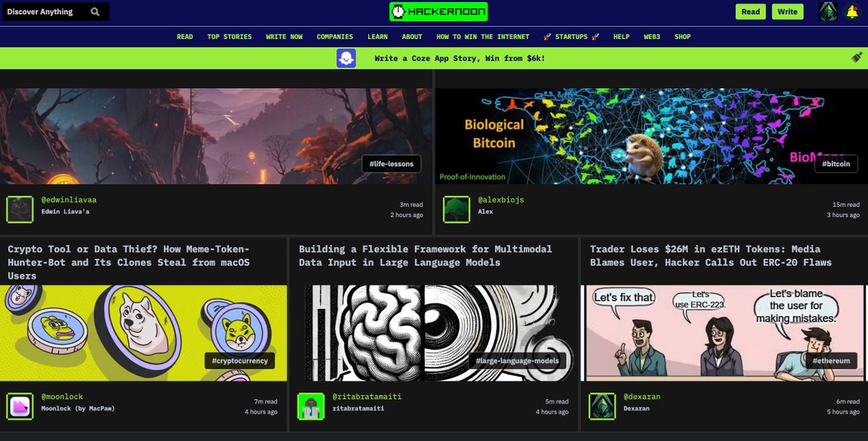Open Crypto Tool or Data Thief headline
Viewport: 868px width, 441px height.
tap(129, 262)
